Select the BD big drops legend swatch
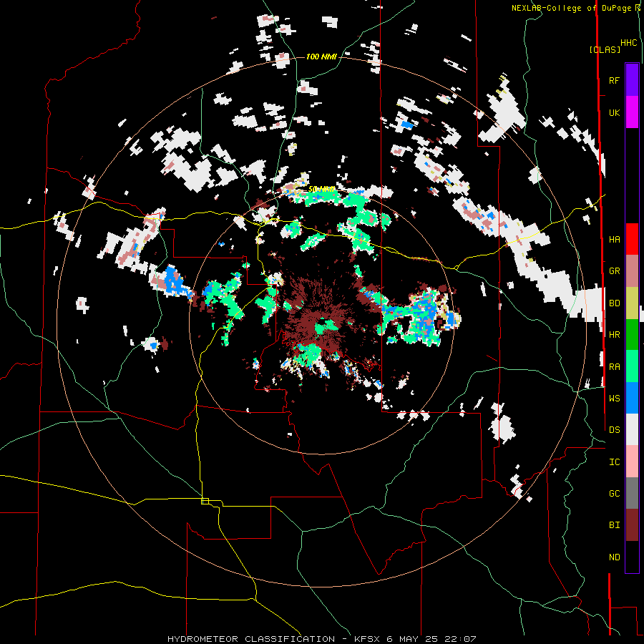 click(x=632, y=303)
